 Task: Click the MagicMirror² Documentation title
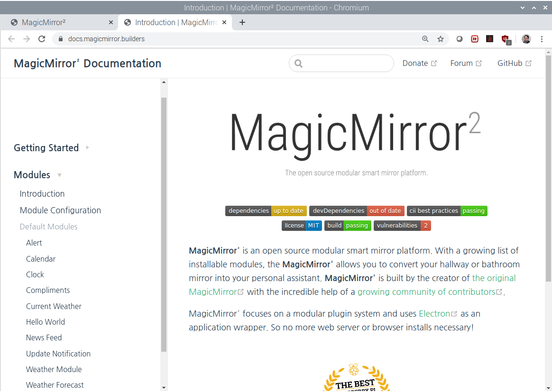[x=87, y=64]
